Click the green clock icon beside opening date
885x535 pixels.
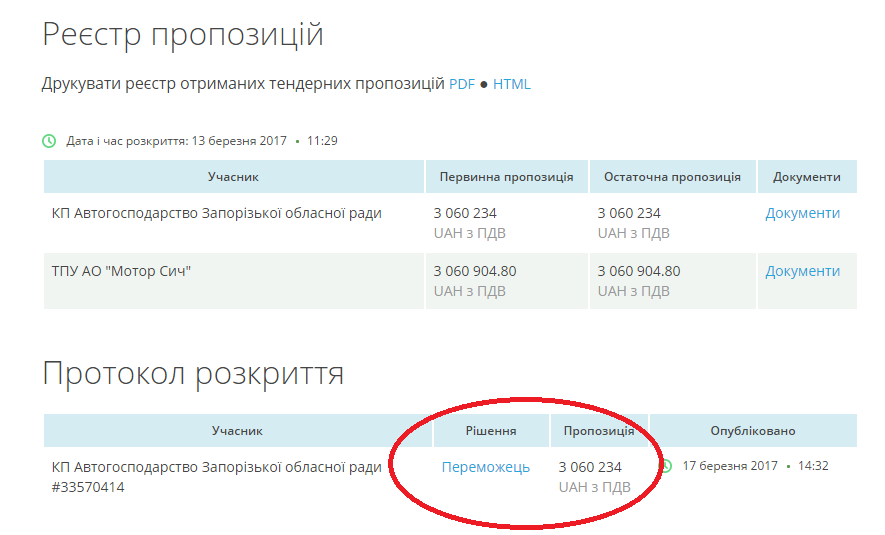(49, 141)
